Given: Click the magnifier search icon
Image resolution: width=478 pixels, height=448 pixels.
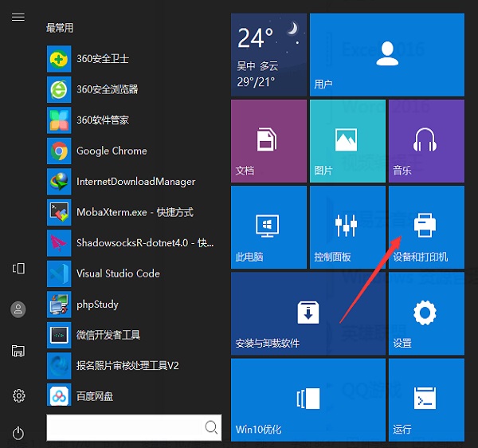Looking at the screenshot, I should 211,427.
